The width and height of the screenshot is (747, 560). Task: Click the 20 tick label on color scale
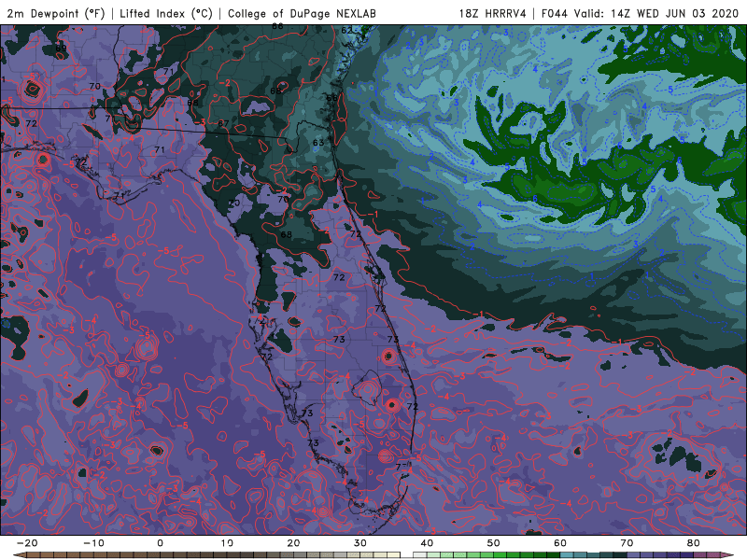click(293, 543)
